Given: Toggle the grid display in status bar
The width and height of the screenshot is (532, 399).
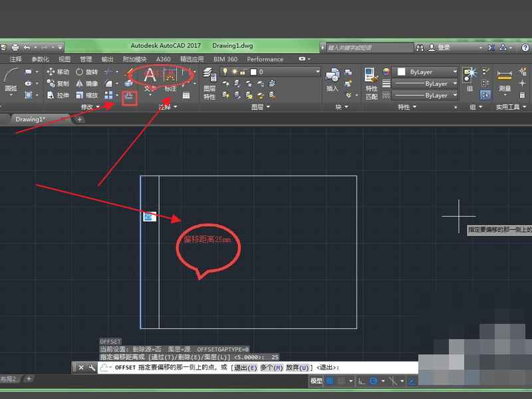Looking at the screenshot, I should [329, 381].
